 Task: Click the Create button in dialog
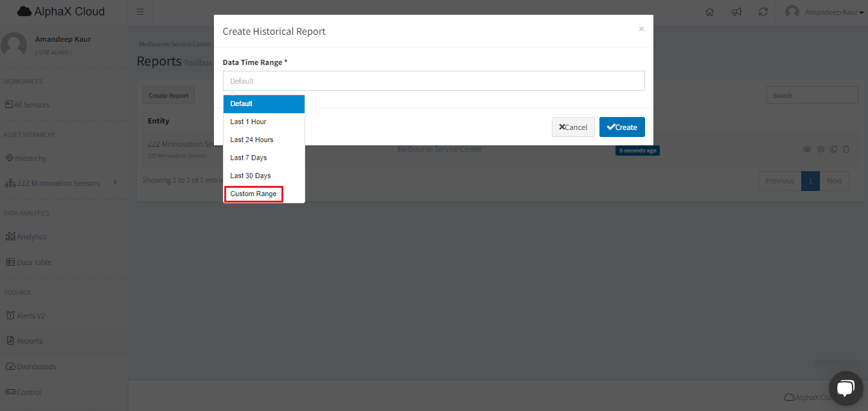pyautogui.click(x=622, y=127)
